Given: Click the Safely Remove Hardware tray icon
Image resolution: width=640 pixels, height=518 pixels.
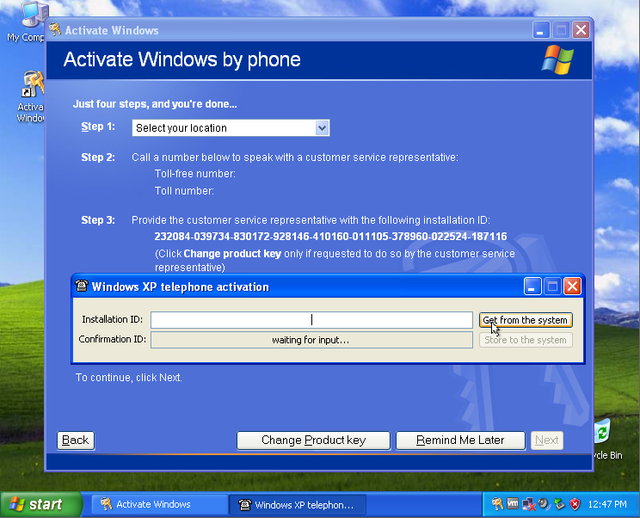Looking at the screenshot, I should tap(559, 505).
